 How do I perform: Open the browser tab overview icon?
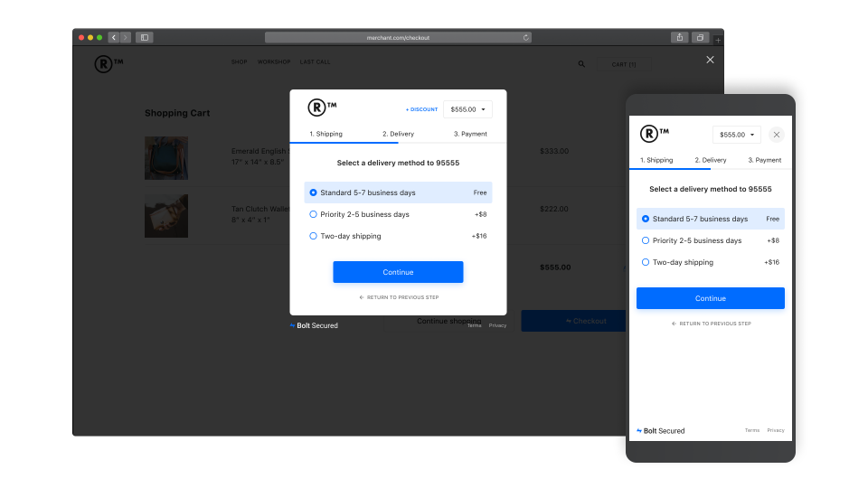click(700, 38)
